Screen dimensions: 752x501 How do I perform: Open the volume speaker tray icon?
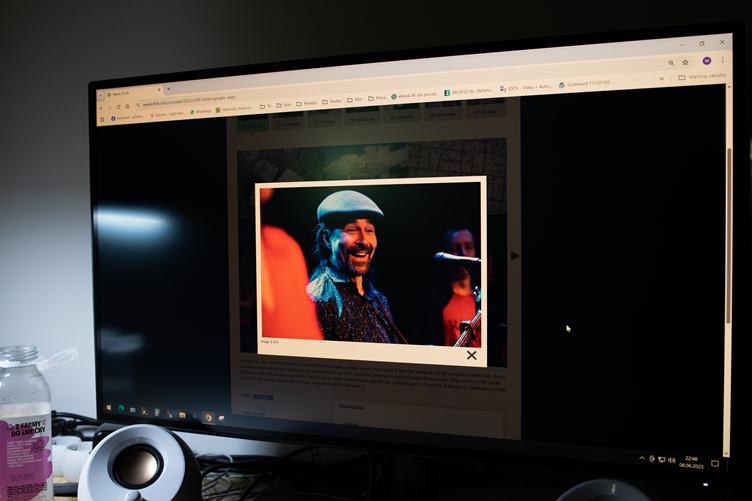click(x=672, y=460)
